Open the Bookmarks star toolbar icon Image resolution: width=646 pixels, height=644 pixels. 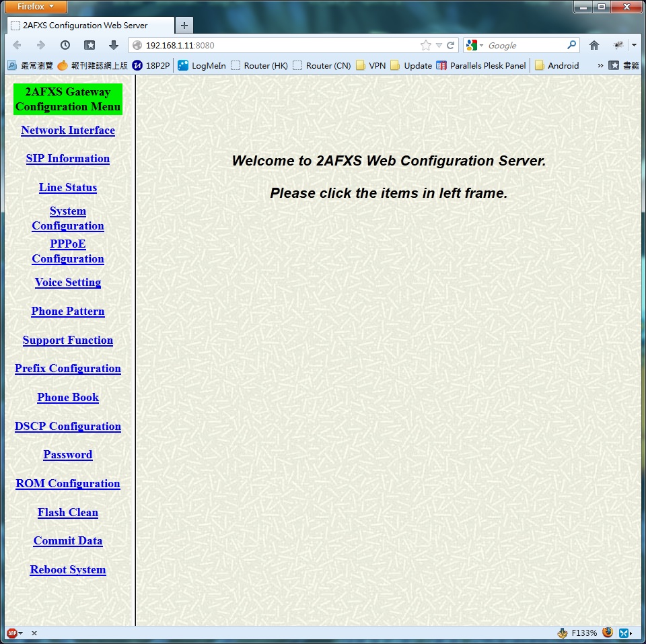click(x=89, y=45)
